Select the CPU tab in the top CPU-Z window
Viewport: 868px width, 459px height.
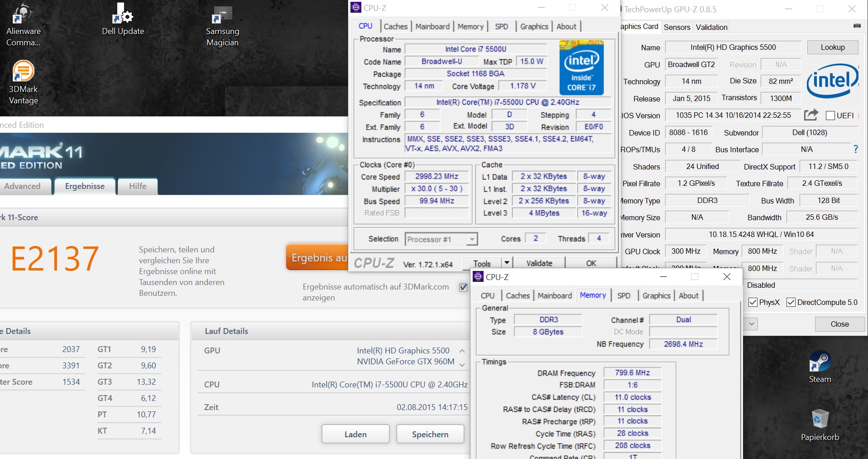pyautogui.click(x=365, y=26)
